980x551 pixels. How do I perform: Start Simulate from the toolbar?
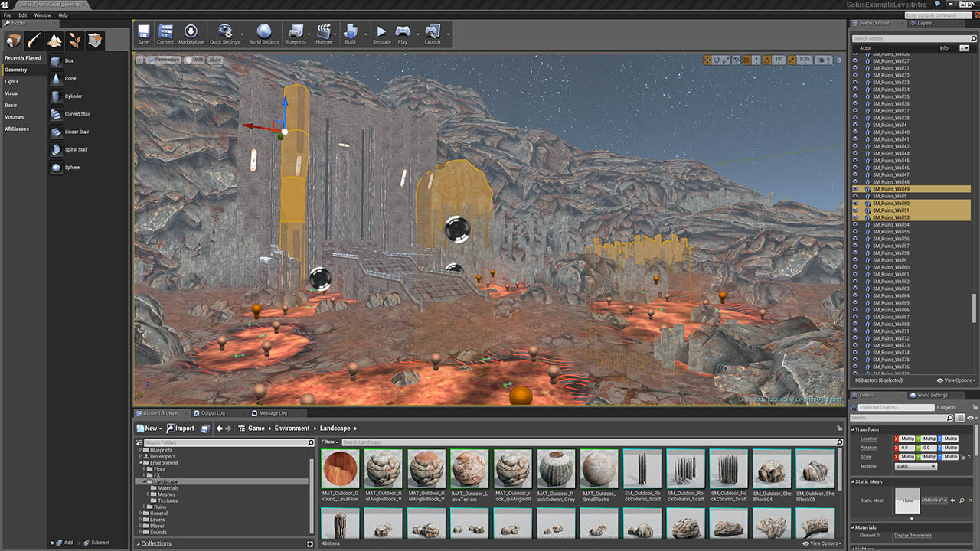click(x=381, y=34)
